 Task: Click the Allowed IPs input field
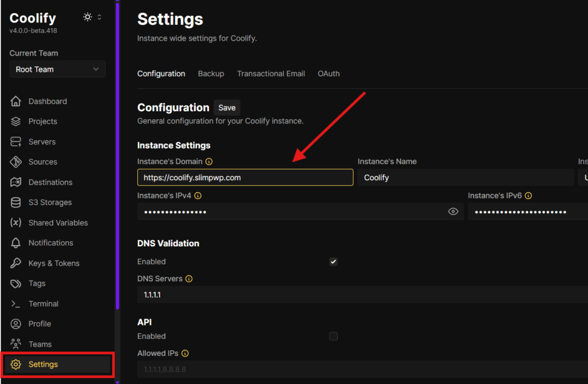pos(363,370)
